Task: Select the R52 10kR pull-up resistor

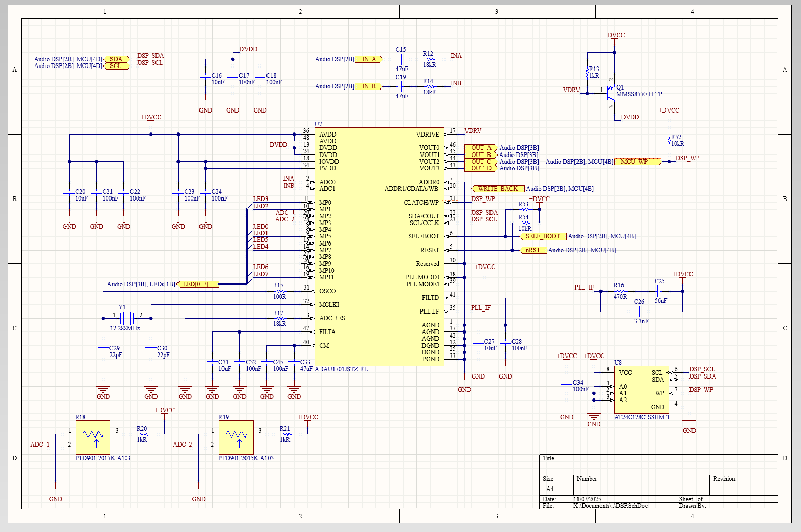Action: (x=669, y=141)
